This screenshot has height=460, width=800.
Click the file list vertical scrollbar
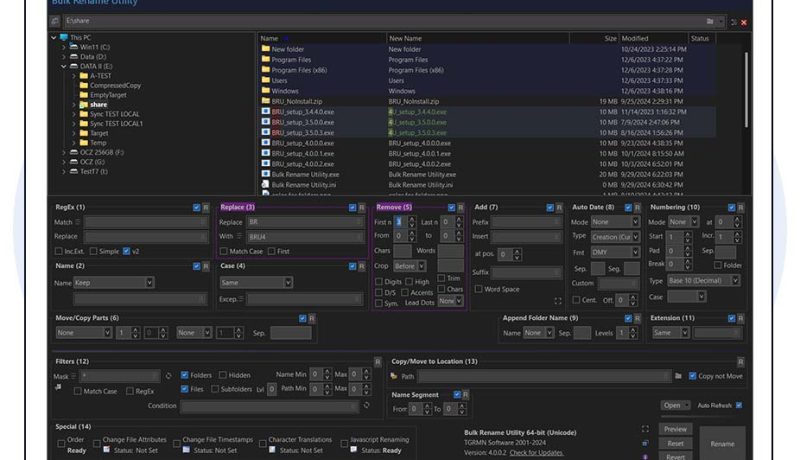pyautogui.click(x=746, y=89)
